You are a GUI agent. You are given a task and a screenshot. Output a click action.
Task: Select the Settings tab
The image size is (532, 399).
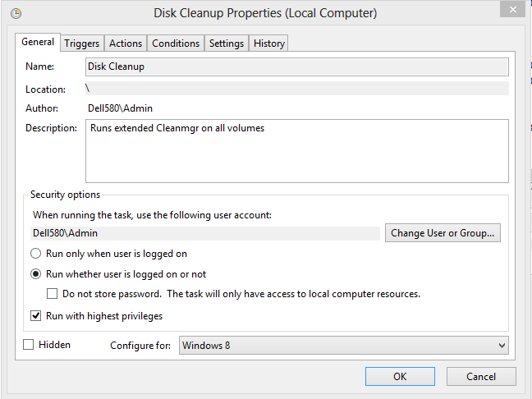226,44
